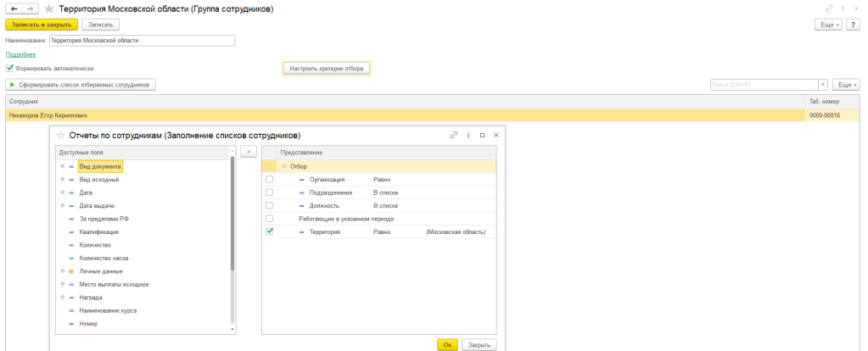
Task: Expand the Личные данные tree node
Action: click(62, 271)
